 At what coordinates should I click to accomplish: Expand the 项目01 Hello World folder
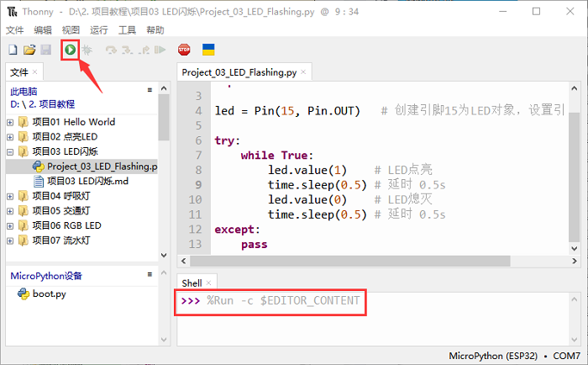point(10,122)
